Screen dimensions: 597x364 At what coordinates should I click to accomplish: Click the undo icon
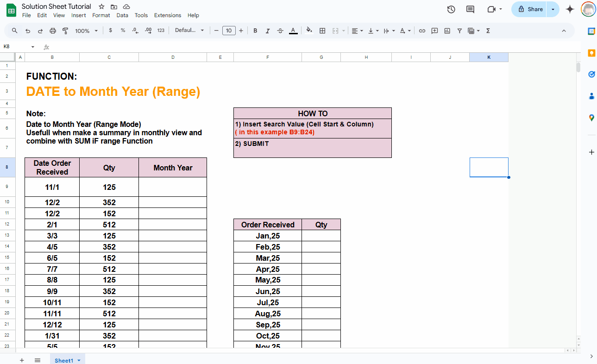click(x=28, y=31)
